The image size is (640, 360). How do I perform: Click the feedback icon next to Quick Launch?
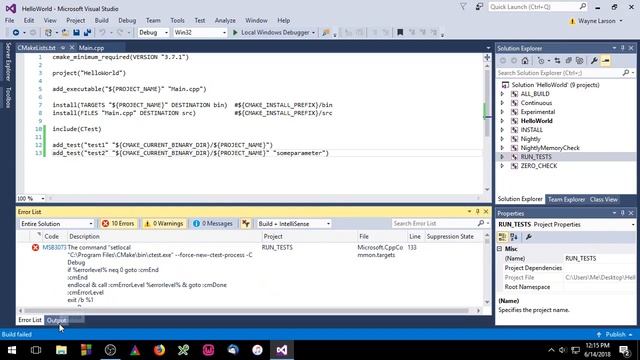click(x=479, y=7)
